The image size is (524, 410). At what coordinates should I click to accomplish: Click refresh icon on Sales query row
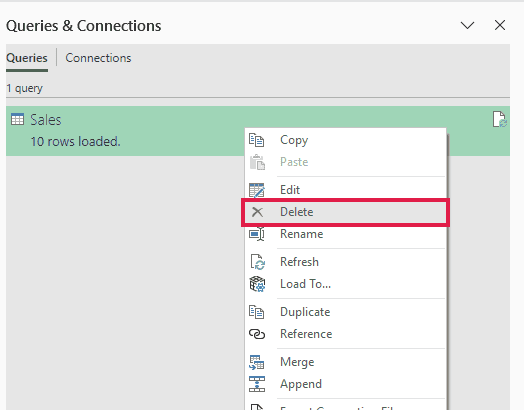click(x=500, y=120)
